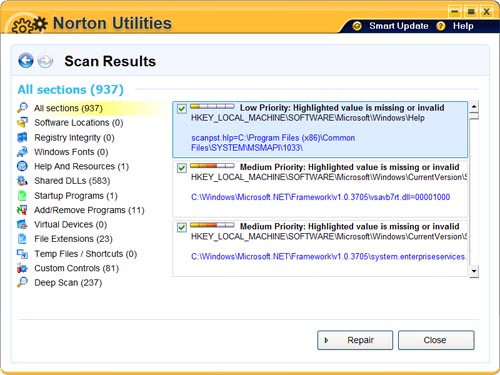500x375 pixels.
Task: Click the Smart Update icon
Action: point(357,26)
